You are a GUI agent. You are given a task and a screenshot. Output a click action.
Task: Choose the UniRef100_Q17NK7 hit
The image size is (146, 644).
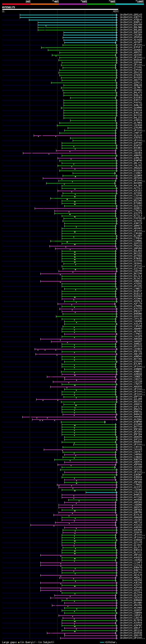pyautogui.click(x=131, y=87)
